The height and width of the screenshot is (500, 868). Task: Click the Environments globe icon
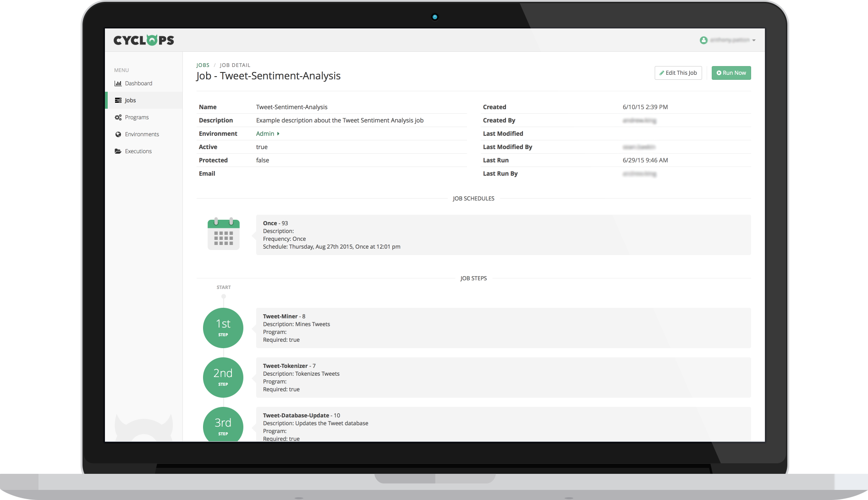click(118, 134)
